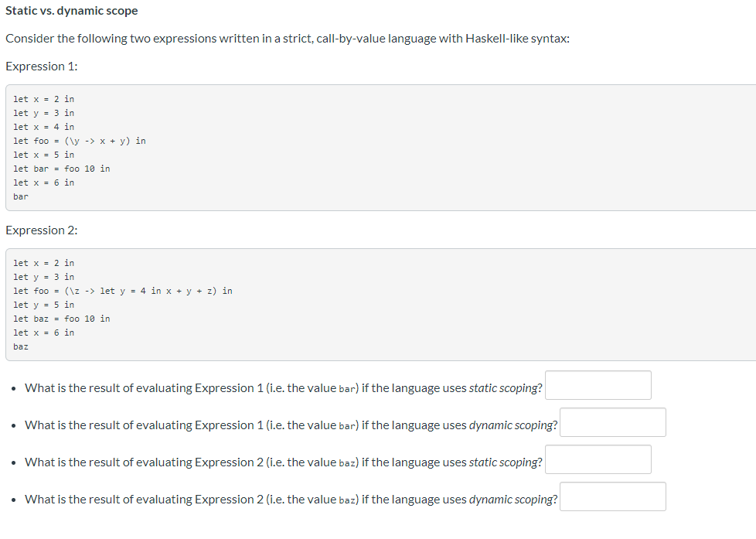Click the let y = 5 line in Expression 2
This screenshot has height=539, width=756.
[44, 304]
